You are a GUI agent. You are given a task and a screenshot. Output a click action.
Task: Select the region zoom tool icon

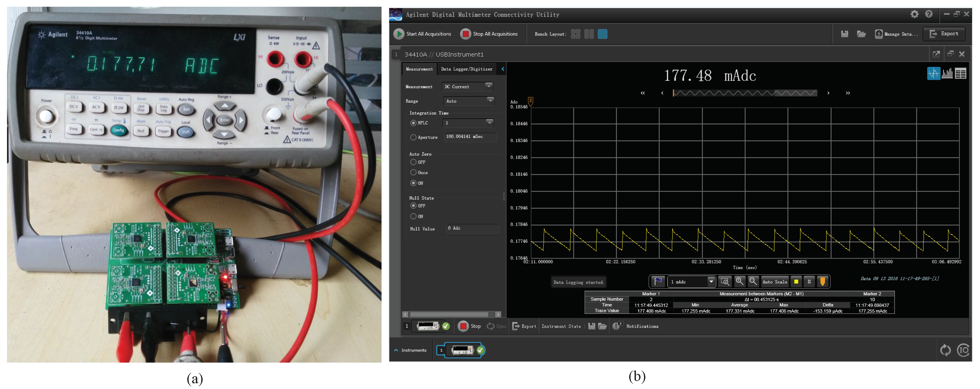[725, 282]
